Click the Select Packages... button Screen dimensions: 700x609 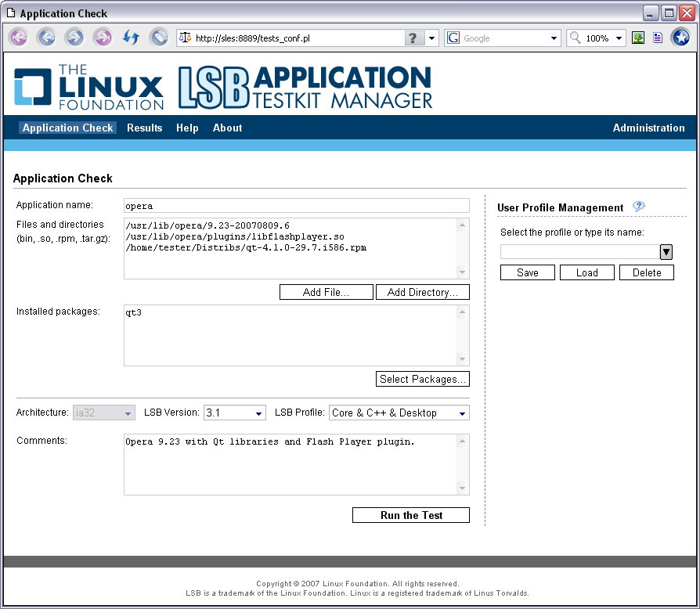coord(423,379)
